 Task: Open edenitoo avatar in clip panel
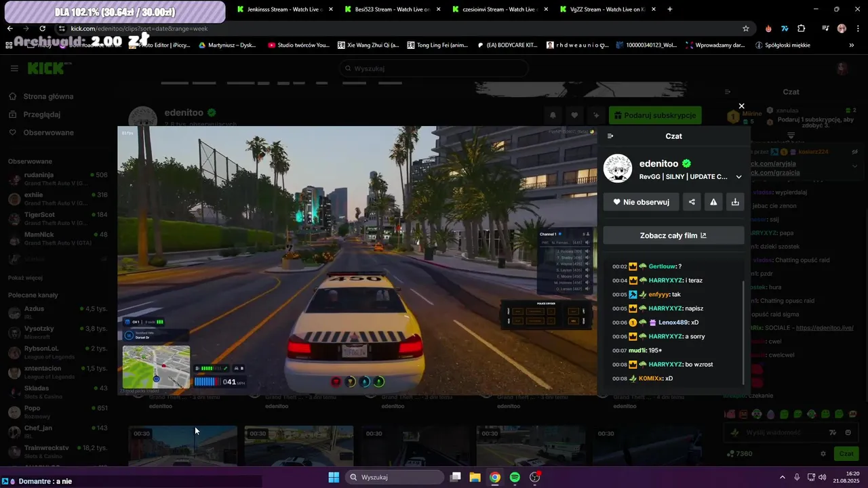[x=618, y=168]
